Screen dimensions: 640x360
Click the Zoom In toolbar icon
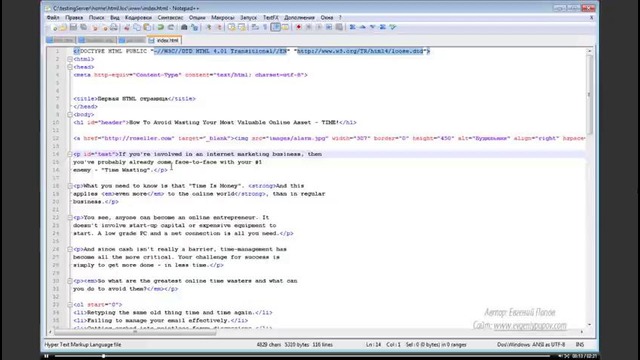click(209, 27)
